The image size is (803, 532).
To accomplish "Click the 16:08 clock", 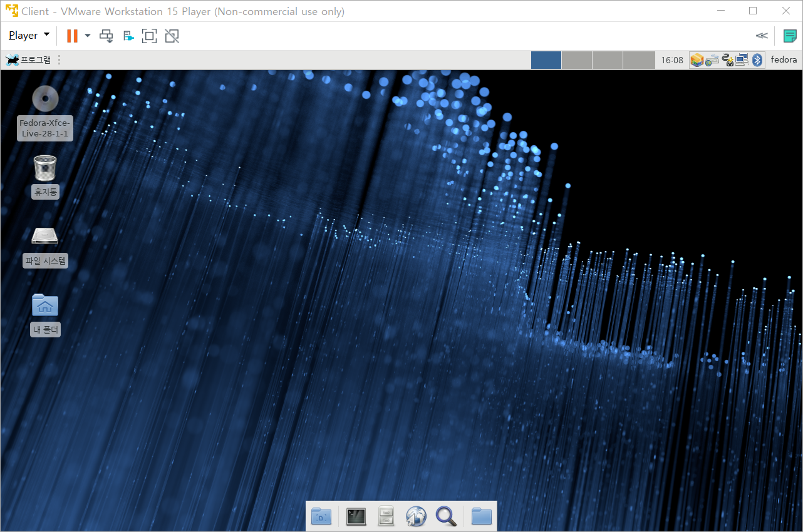I will (672, 60).
